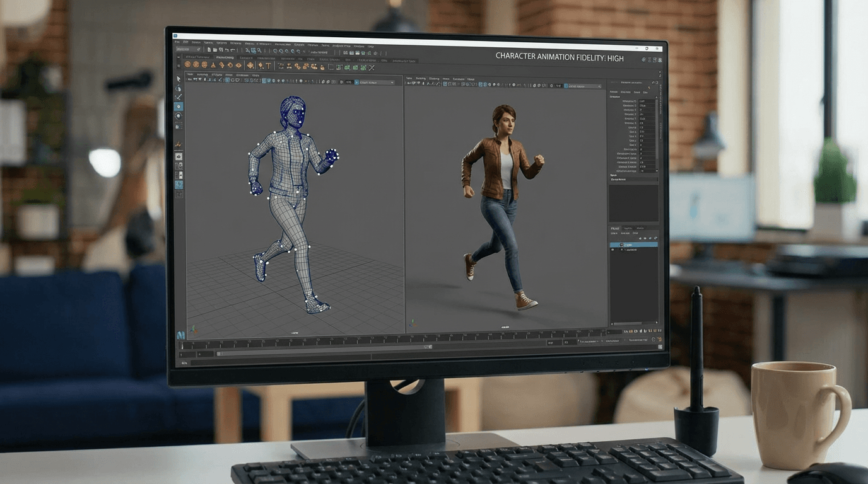Select the Type text tool on shelf
Screen dimensions: 868x484
pos(269,66)
